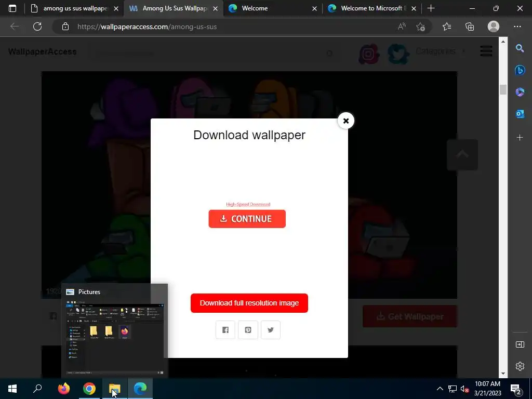Add a site to Edge sidebar
532x399 pixels.
(520, 137)
